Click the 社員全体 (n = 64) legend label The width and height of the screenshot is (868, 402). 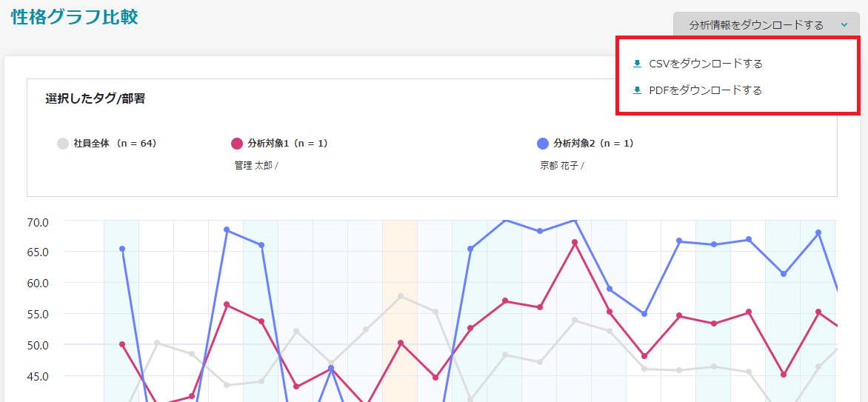click(115, 144)
